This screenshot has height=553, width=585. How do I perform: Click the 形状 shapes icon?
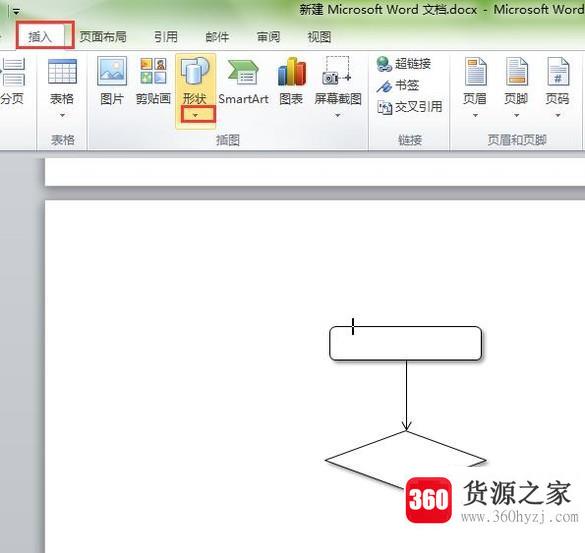point(195,71)
